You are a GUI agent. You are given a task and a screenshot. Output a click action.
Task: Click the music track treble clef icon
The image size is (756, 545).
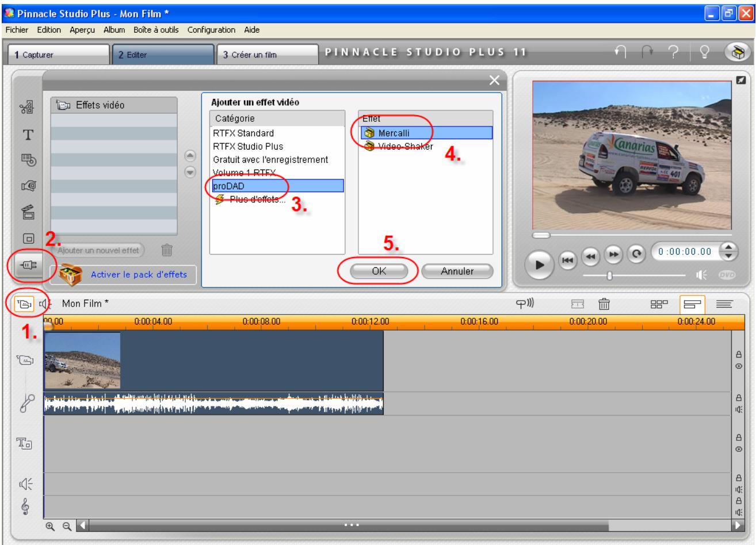tap(26, 506)
